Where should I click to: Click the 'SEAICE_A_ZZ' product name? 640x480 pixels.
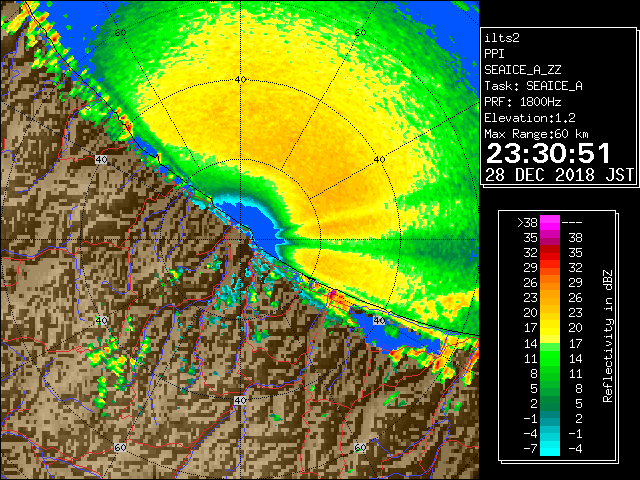pos(522,70)
